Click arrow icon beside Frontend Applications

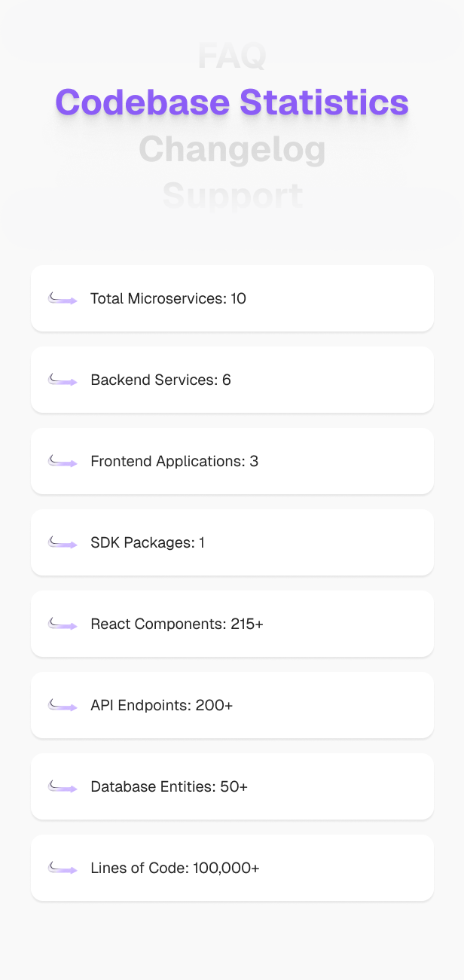pyautogui.click(x=63, y=461)
